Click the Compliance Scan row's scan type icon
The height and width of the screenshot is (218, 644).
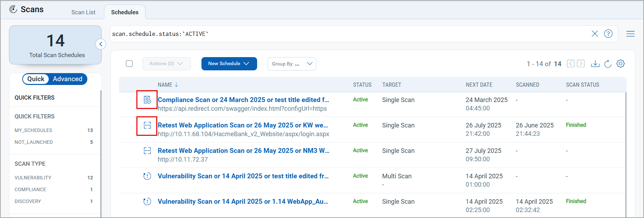[147, 100]
